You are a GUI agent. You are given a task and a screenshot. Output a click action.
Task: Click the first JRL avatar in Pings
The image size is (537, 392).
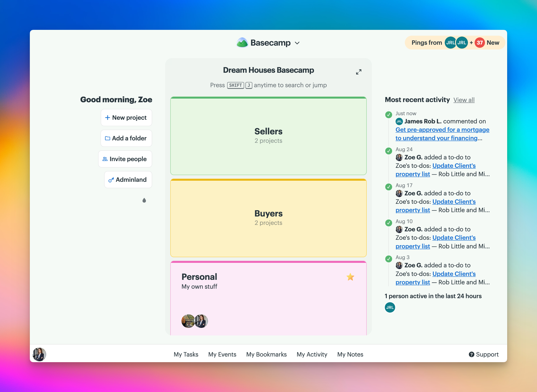450,43
